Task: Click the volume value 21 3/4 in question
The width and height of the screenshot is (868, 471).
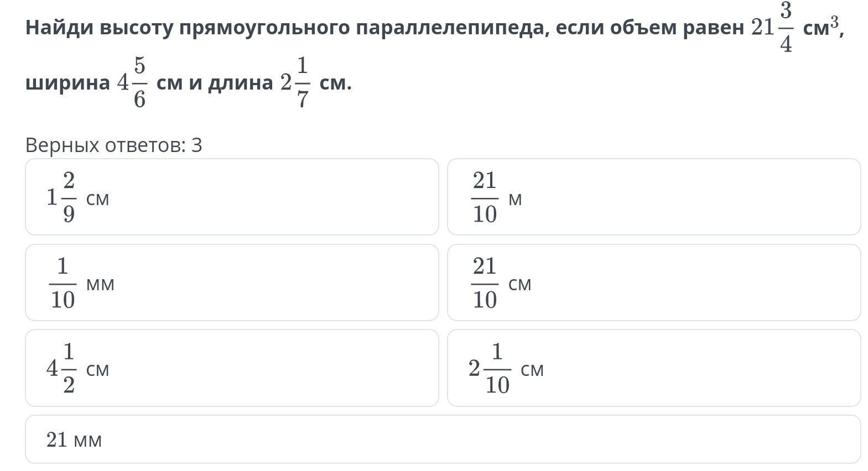Action: (x=772, y=28)
